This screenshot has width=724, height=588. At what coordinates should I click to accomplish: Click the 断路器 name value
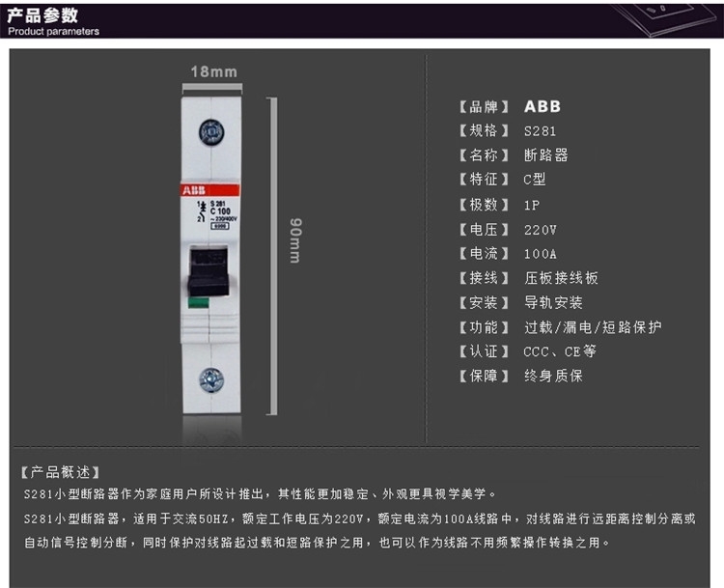tap(545, 154)
